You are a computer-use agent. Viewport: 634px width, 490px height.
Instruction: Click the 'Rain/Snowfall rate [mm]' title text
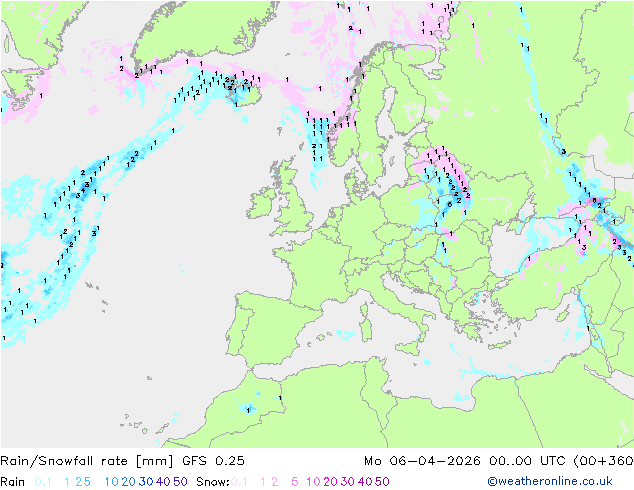point(87,461)
